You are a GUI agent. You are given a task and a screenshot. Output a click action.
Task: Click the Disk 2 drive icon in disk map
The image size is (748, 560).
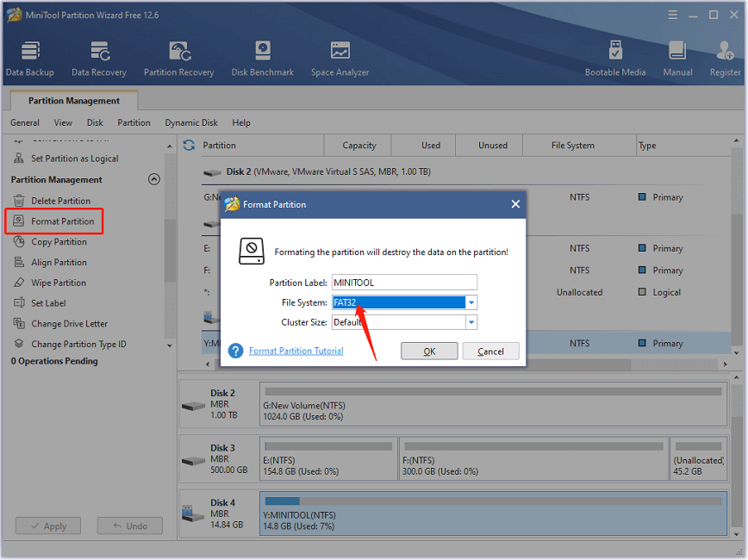point(193,407)
